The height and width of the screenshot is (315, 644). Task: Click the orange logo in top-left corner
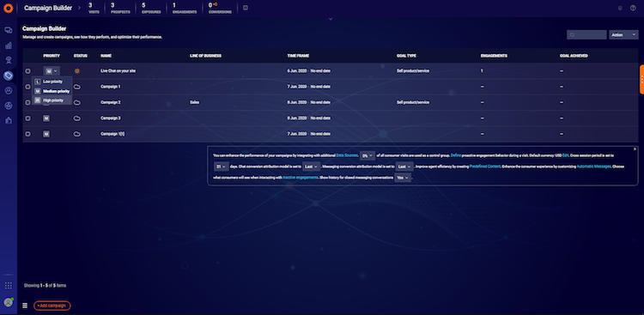[x=9, y=8]
